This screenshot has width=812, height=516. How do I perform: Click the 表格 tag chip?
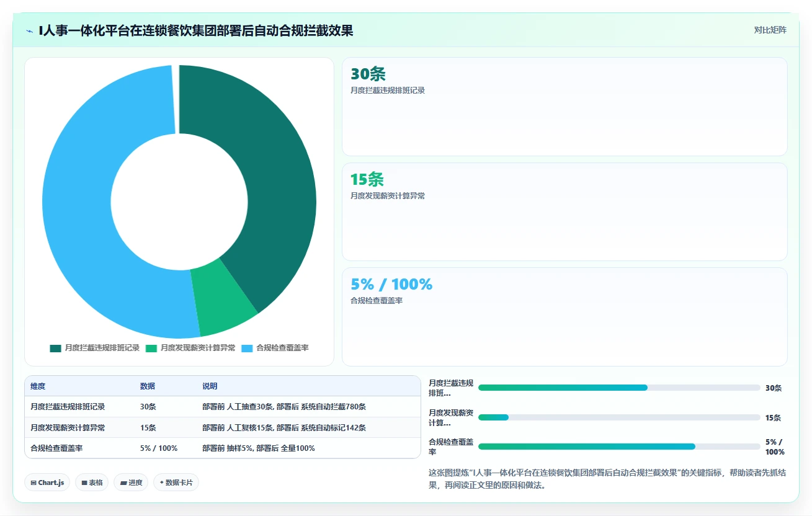92,483
